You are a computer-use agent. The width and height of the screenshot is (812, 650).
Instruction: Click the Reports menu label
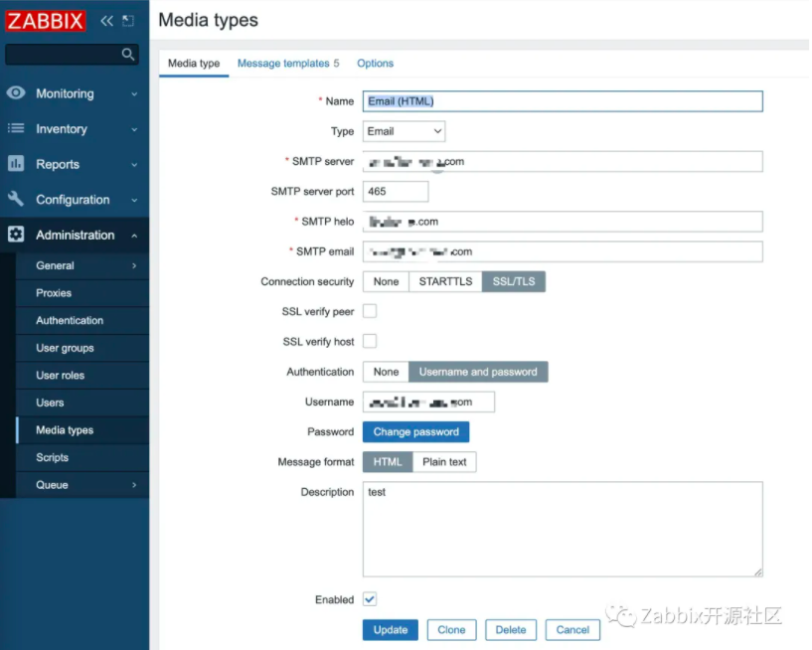(x=58, y=165)
